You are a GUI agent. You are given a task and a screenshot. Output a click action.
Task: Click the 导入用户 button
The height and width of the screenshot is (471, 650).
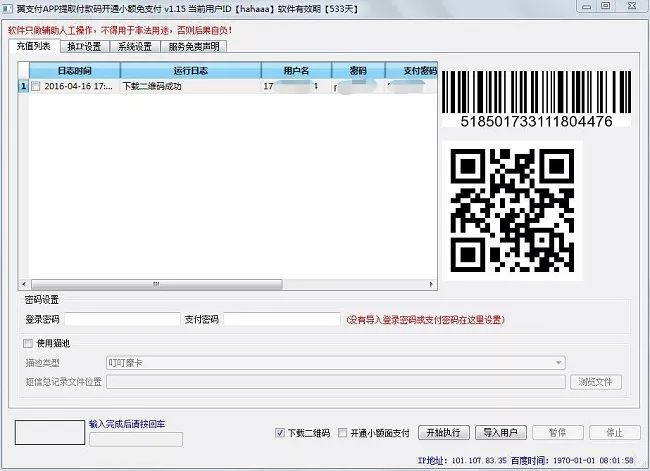(x=501, y=432)
